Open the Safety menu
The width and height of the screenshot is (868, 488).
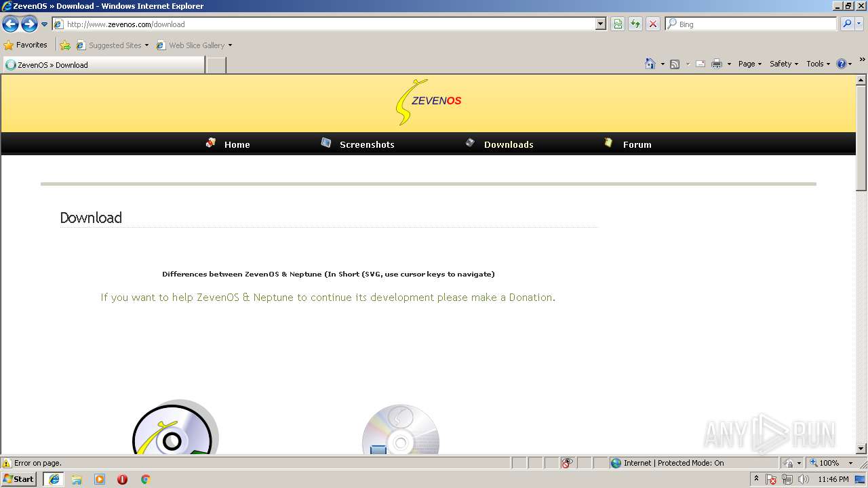tap(784, 64)
